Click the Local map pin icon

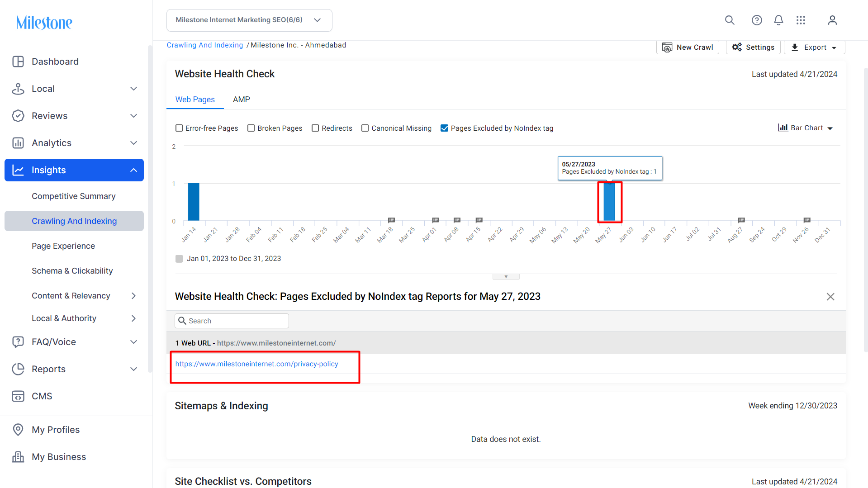point(18,89)
